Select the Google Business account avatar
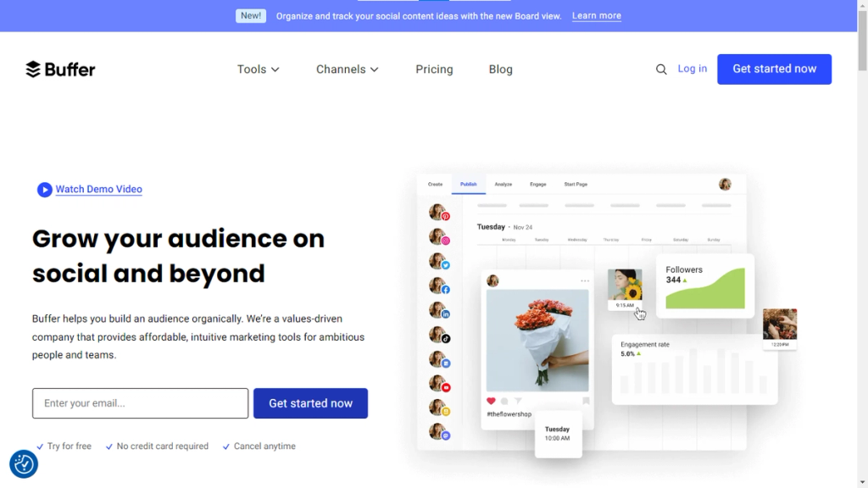The width and height of the screenshot is (868, 488). tap(439, 359)
